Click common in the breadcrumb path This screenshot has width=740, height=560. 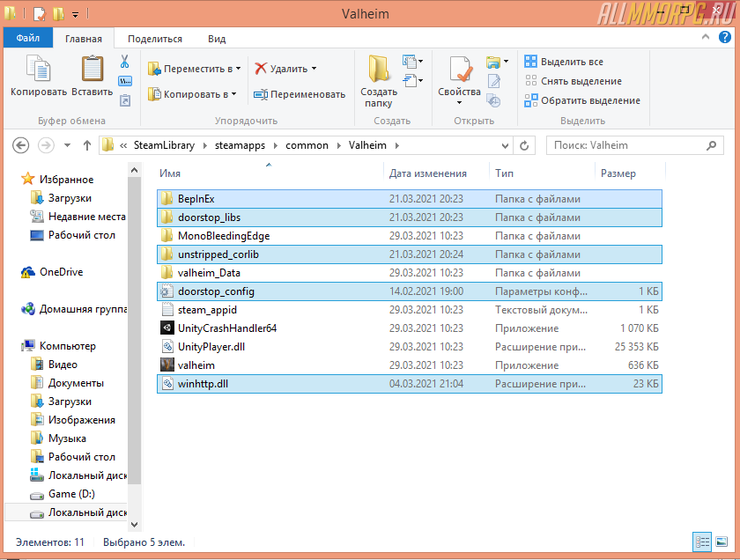click(307, 145)
